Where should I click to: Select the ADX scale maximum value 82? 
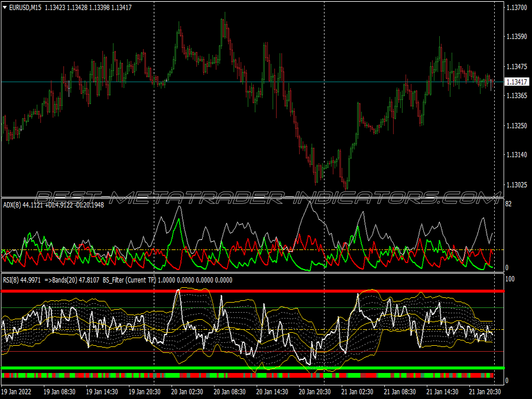click(508, 204)
